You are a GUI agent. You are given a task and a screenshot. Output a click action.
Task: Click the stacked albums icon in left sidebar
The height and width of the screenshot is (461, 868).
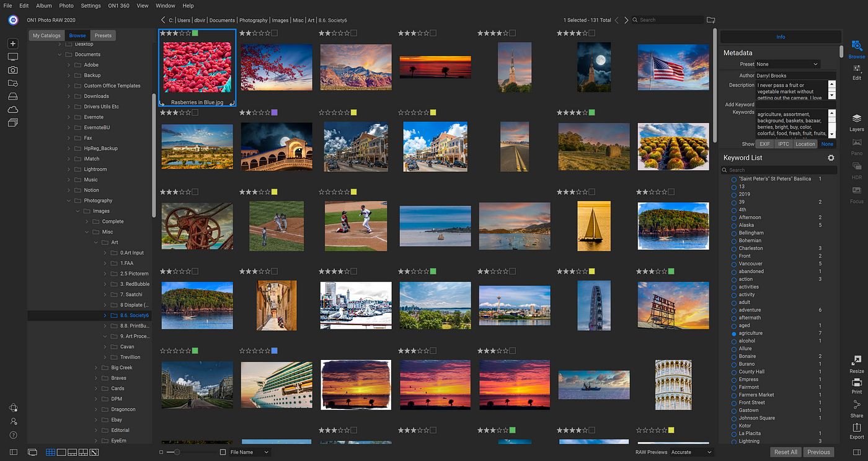pos(13,123)
